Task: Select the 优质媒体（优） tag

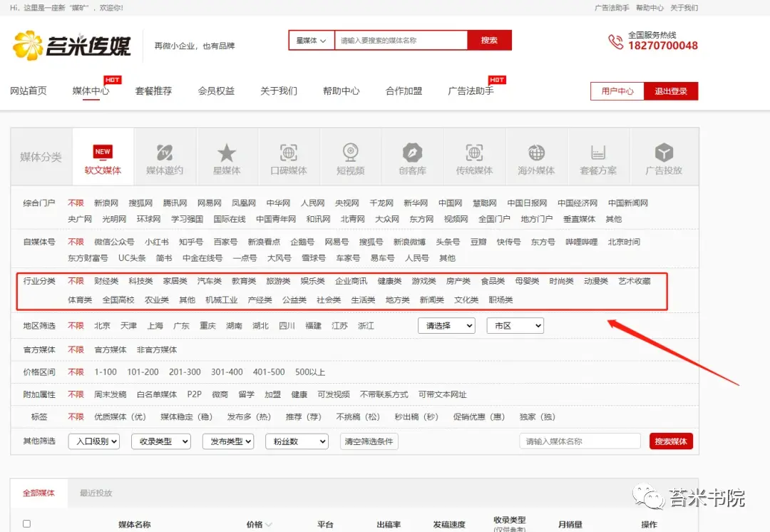Action: point(120,416)
